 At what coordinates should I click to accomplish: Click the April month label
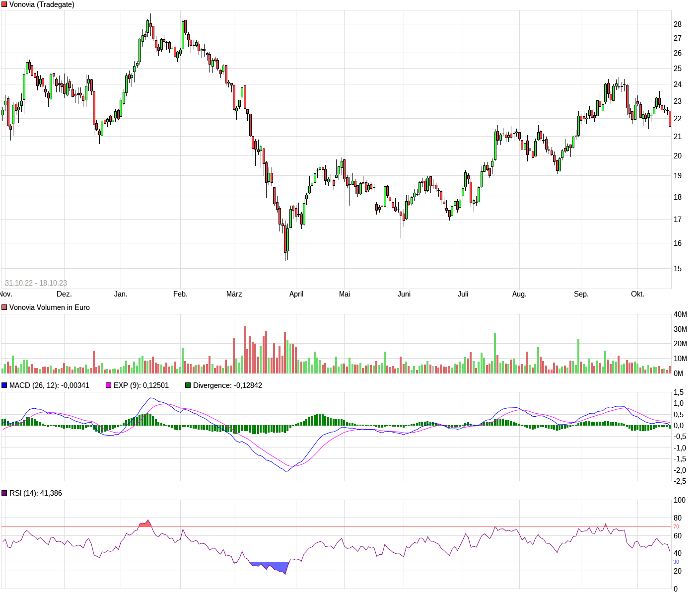[296, 294]
